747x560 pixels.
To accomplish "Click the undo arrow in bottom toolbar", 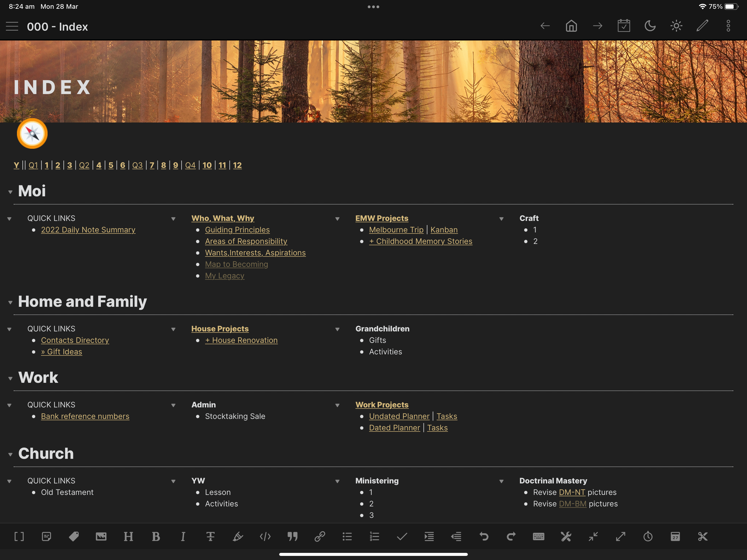I will [x=484, y=536].
